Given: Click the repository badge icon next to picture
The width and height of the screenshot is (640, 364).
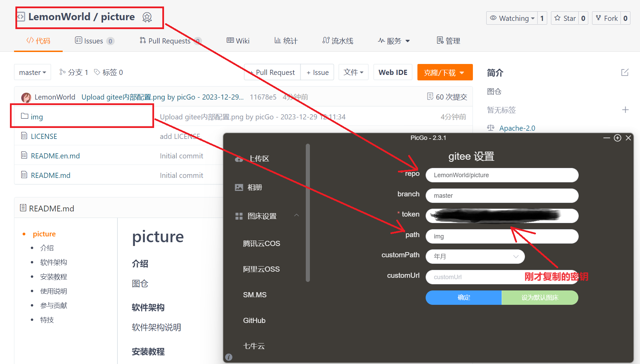Looking at the screenshot, I should [x=147, y=17].
